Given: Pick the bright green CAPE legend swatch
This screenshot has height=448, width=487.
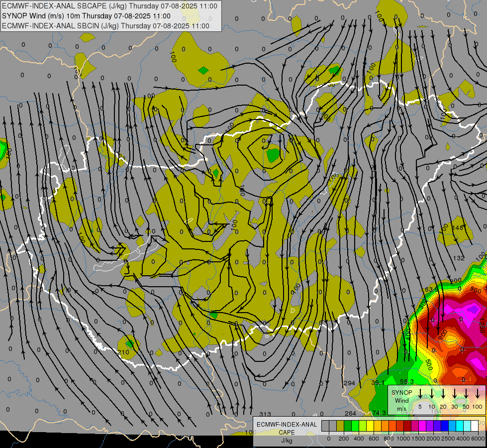Looking at the screenshot, I should coord(355,426).
